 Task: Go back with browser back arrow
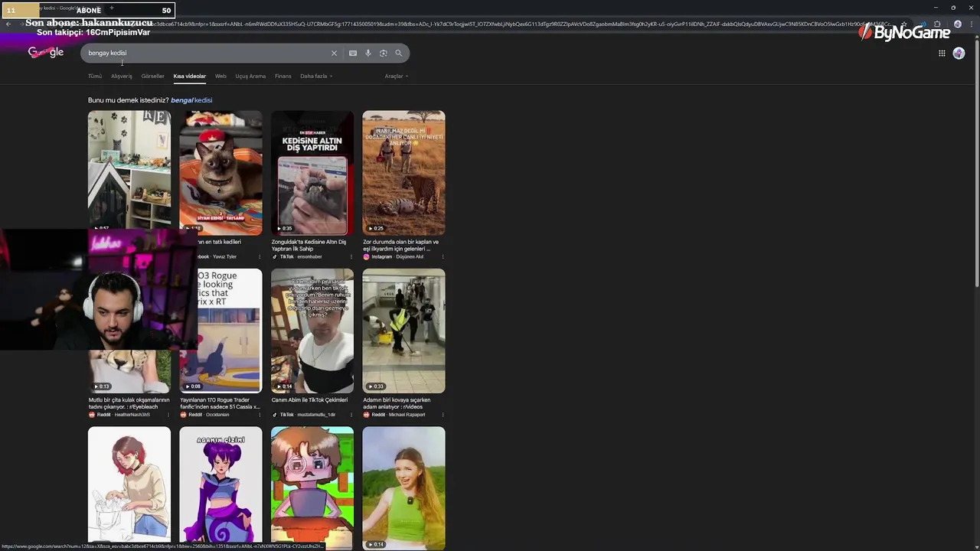coord(8,24)
